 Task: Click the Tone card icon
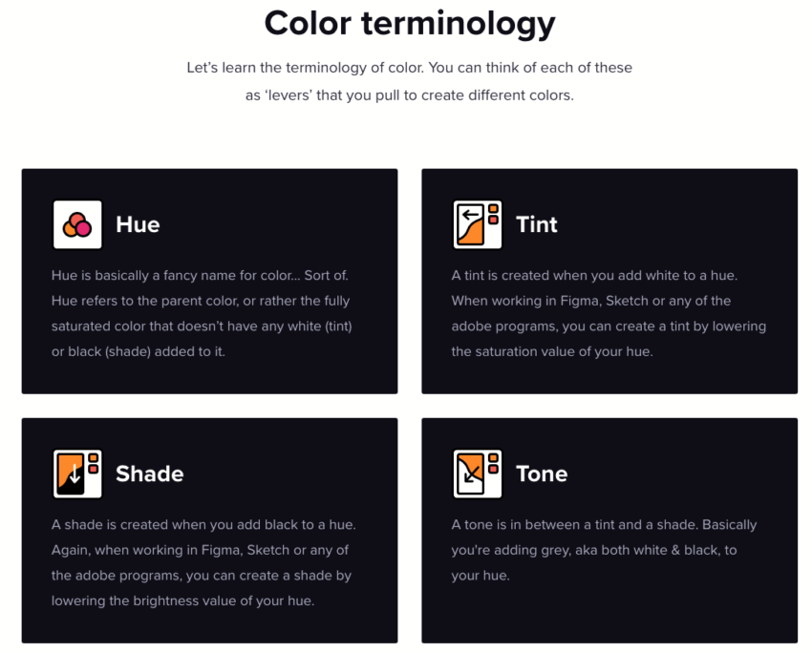(x=477, y=474)
